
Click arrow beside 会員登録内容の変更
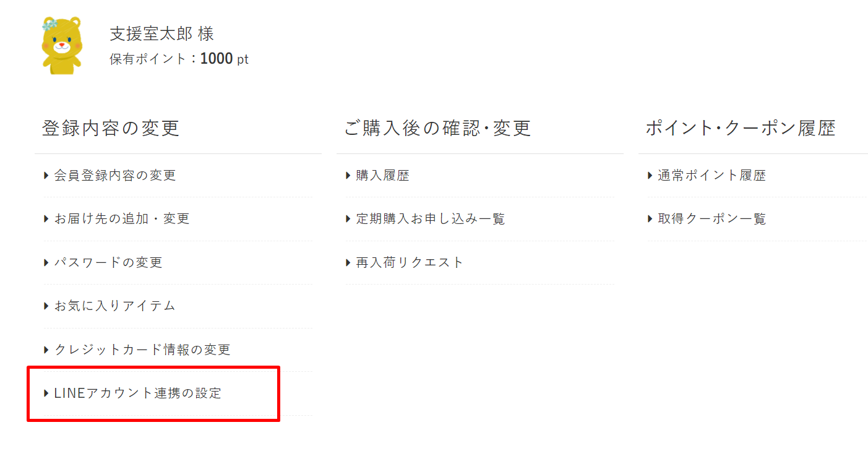tap(46, 176)
